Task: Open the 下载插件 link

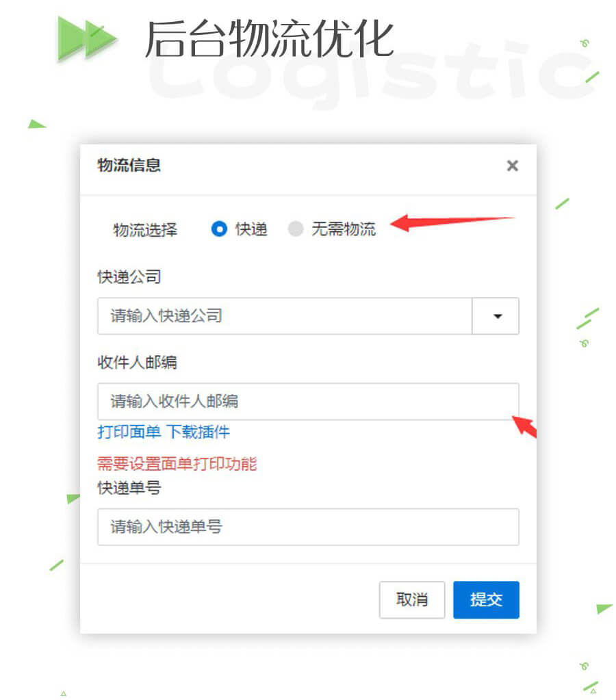Action: click(198, 432)
